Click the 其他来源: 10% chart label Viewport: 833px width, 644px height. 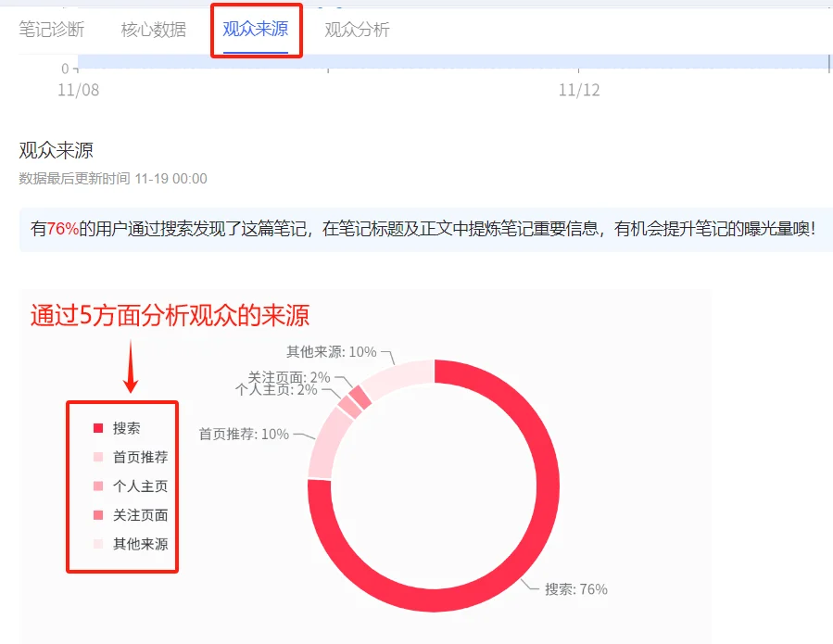coord(332,352)
